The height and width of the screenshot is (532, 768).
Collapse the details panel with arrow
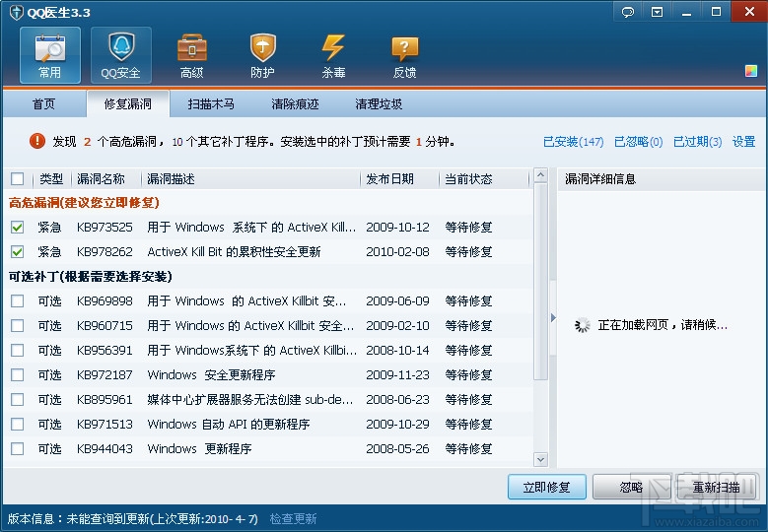pos(553,317)
